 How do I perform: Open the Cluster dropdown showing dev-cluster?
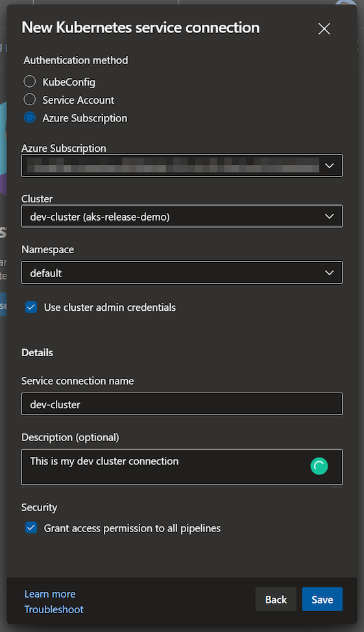coord(182,217)
